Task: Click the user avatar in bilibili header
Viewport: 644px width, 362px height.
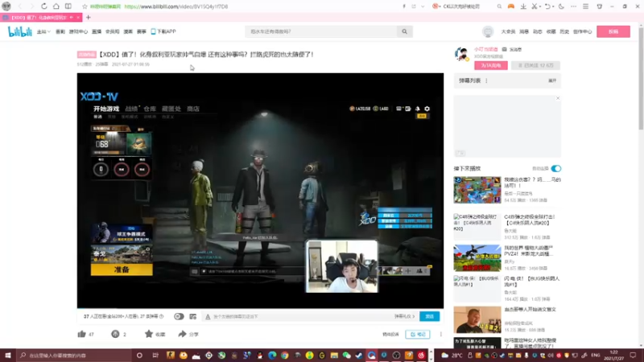Action: tap(488, 31)
